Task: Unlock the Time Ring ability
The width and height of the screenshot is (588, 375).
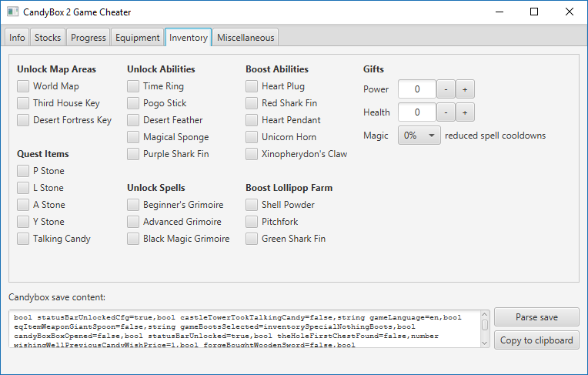Action: point(133,86)
